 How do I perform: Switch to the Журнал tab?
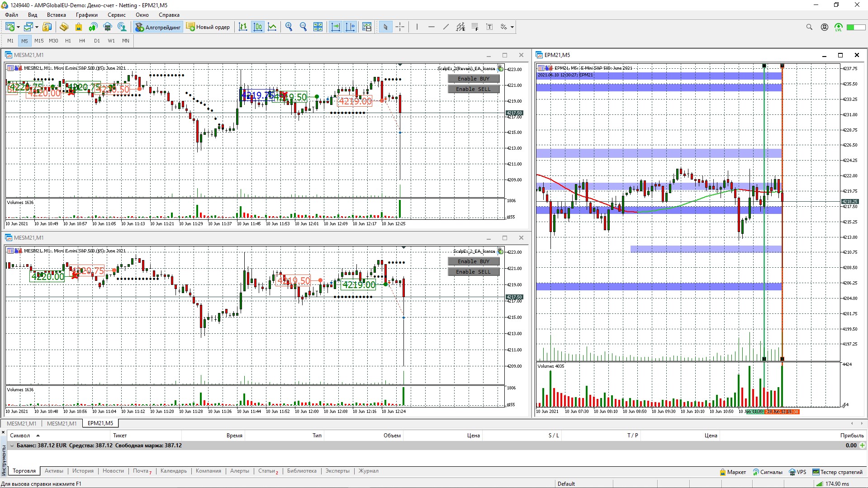(x=369, y=471)
